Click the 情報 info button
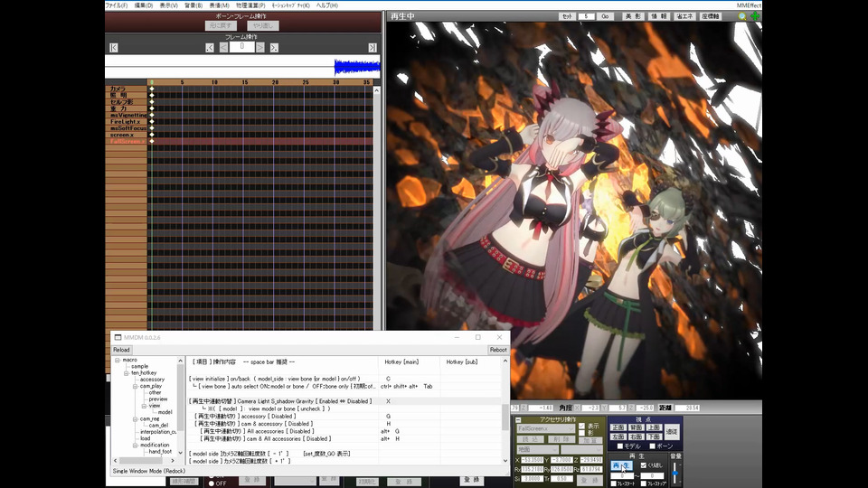Image resolution: width=868 pixels, height=488 pixels. [659, 16]
